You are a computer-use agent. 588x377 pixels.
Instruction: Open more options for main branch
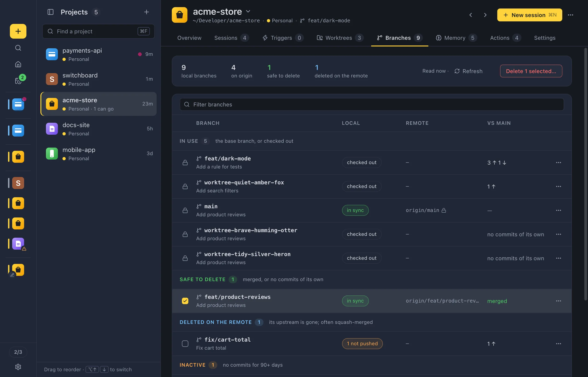[x=558, y=210]
